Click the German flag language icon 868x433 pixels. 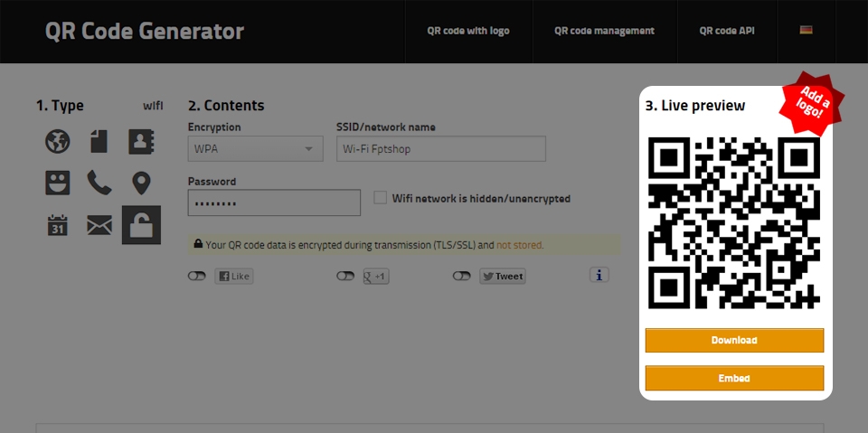tap(806, 31)
